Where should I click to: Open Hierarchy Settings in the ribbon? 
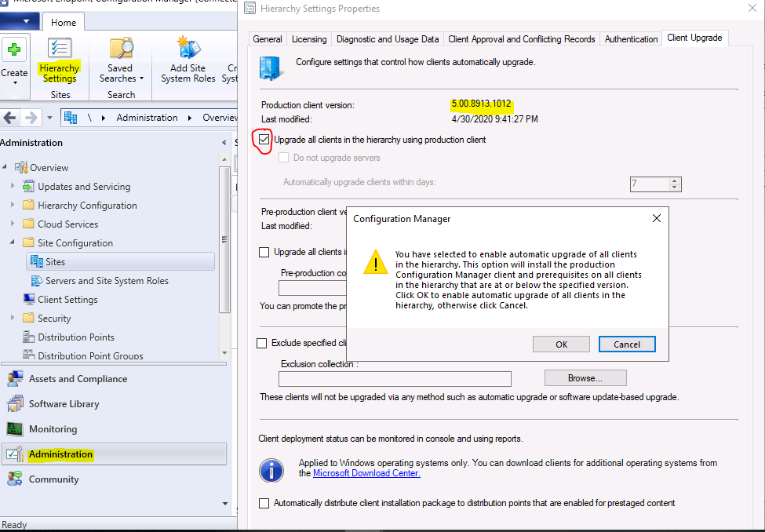(x=60, y=60)
